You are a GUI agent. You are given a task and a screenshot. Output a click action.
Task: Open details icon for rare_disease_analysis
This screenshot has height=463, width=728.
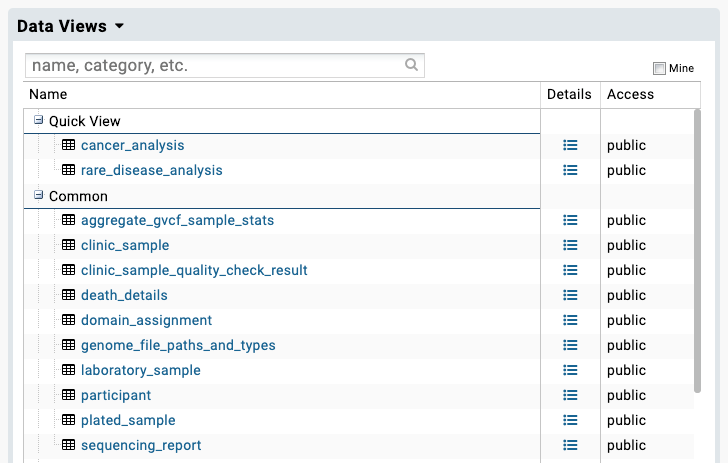click(x=570, y=170)
